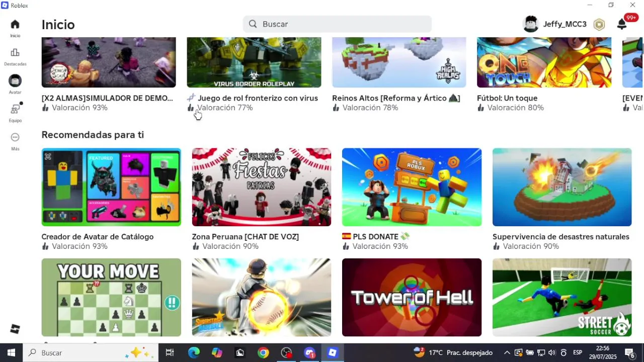Click the PLS DONATE title text
This screenshot has width=644, height=362.
(x=375, y=237)
